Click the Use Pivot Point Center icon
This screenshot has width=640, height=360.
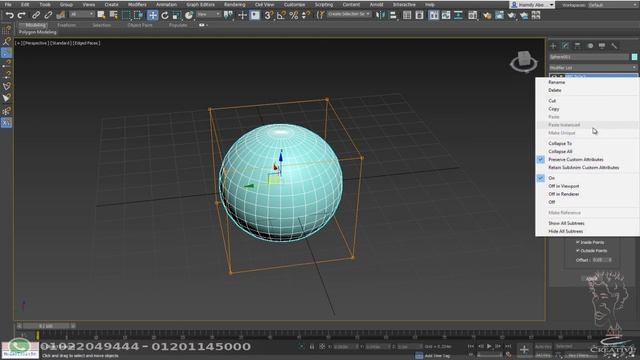[228, 16]
